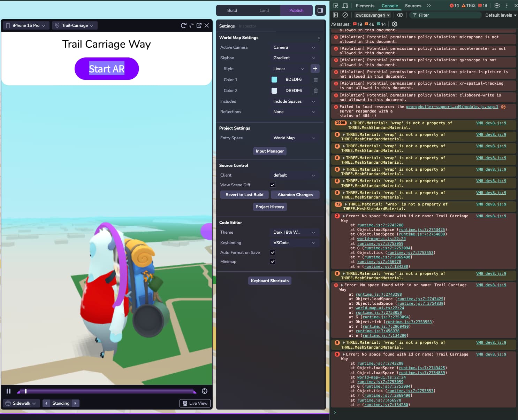Image resolution: width=518 pixels, height=420 pixels.
Task: Open the Skybox Gradient dropdown
Action: (x=294, y=58)
